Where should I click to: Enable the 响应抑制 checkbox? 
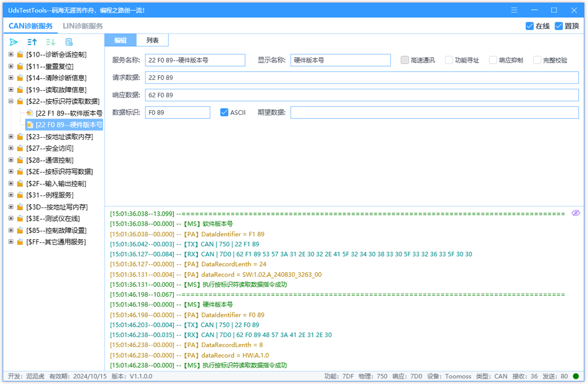[x=493, y=60]
